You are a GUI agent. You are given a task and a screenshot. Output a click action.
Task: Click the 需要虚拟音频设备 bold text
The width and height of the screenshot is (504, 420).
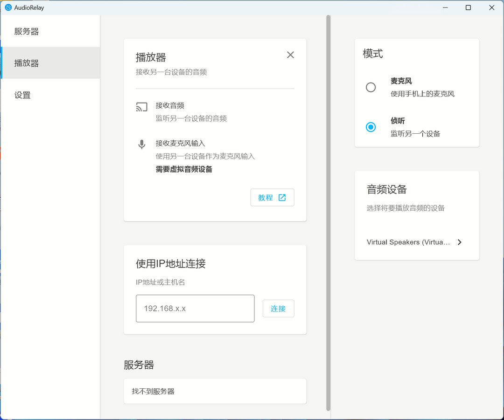tap(183, 169)
